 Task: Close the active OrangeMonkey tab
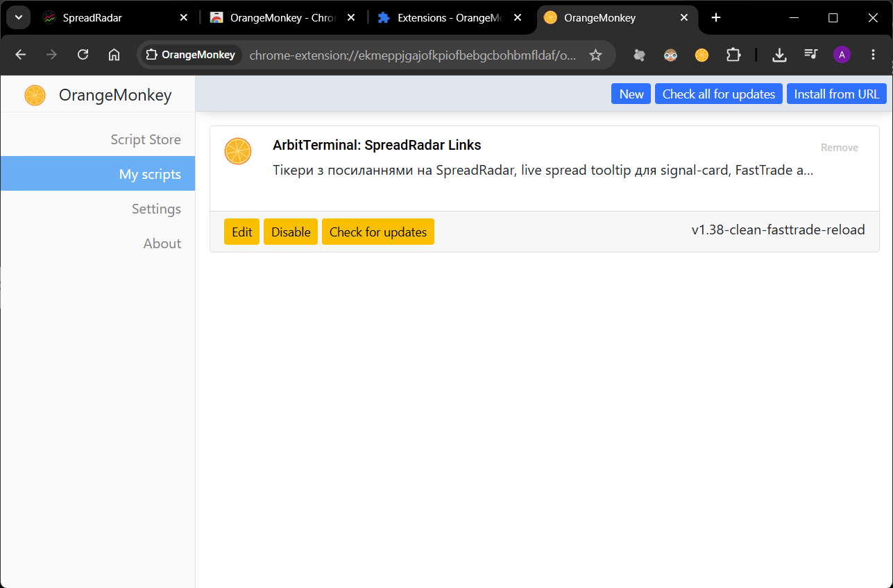[685, 18]
